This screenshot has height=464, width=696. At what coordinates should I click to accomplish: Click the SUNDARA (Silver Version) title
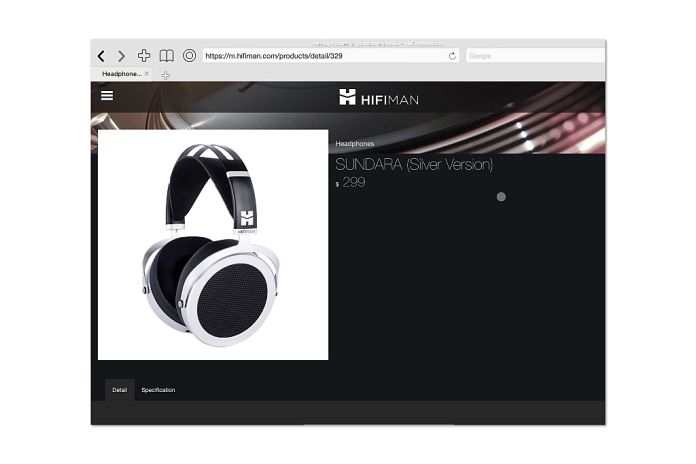(414, 164)
